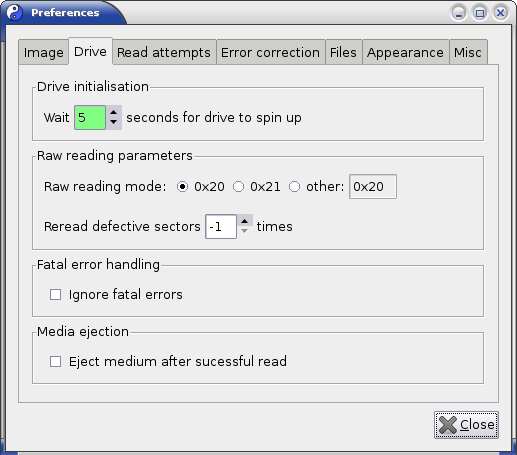Click the yin-yang application icon in title bar
The height and width of the screenshot is (455, 517).
tap(15, 12)
